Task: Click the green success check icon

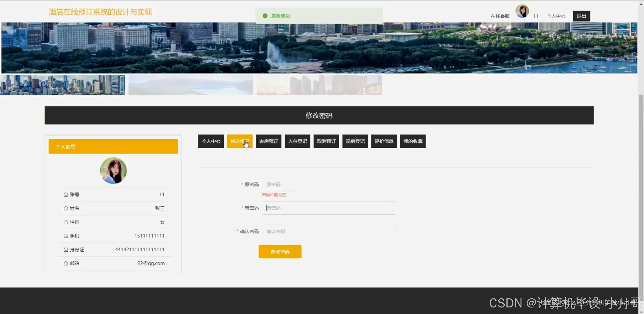Action: [265, 16]
